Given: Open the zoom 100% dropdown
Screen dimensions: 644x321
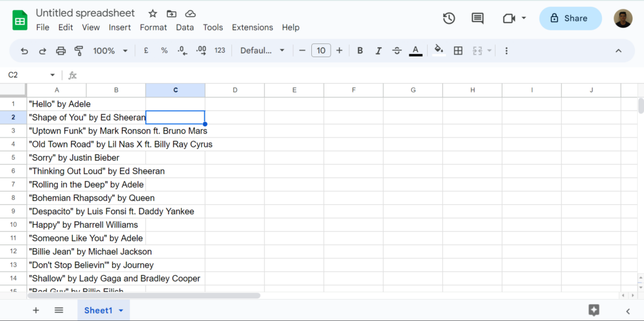Looking at the screenshot, I should click(x=111, y=50).
